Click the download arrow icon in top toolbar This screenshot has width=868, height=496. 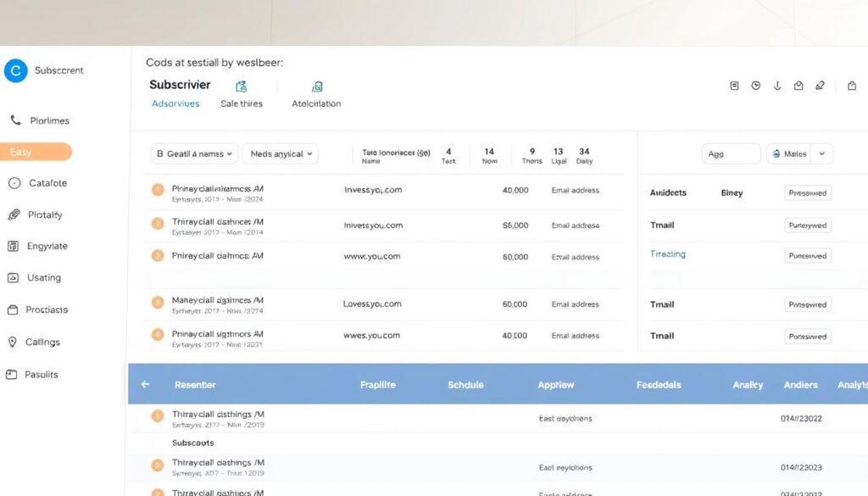point(777,86)
